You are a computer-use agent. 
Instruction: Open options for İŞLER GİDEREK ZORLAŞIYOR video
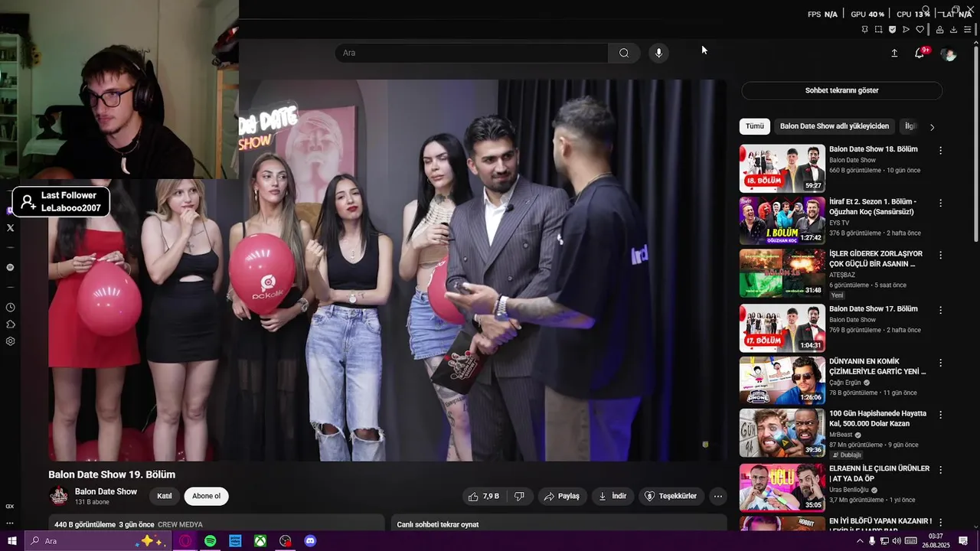[940, 256]
